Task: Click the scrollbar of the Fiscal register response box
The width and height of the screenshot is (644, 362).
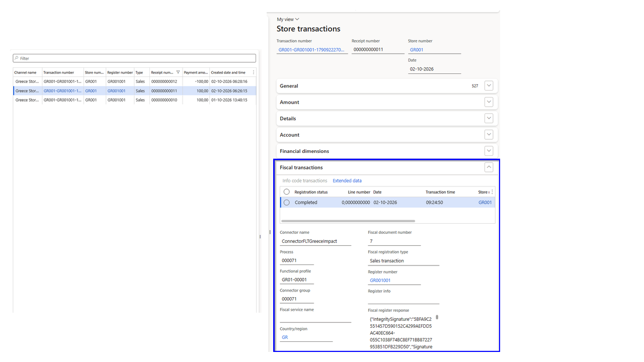Action: [x=437, y=317]
